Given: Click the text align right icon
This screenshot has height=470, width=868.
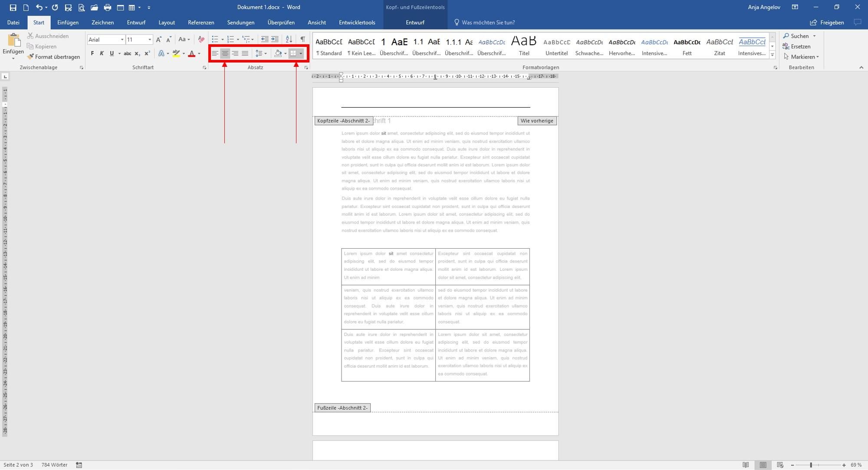Looking at the screenshot, I should 236,53.
